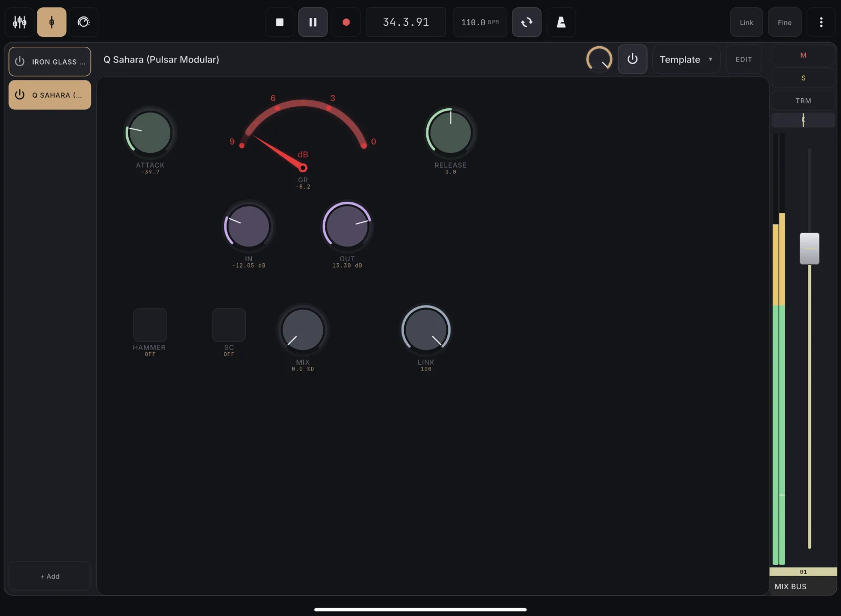841x616 pixels.
Task: Select the highlighted channel strip view icon
Action: pos(52,22)
